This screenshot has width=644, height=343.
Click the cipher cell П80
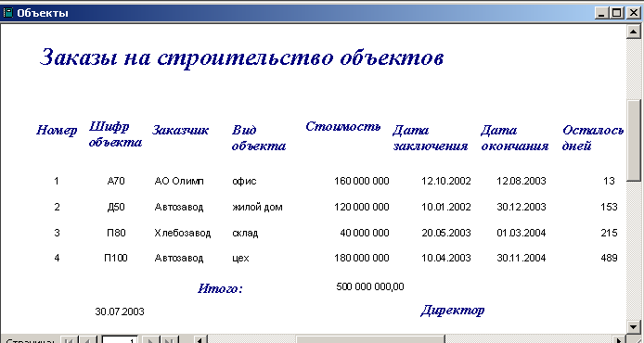coord(116,233)
